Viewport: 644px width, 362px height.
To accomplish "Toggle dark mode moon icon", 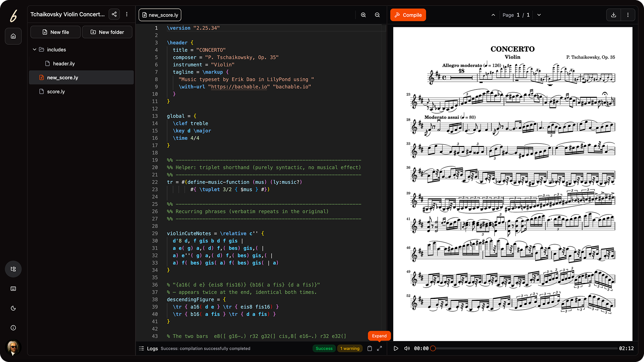I will [13, 308].
